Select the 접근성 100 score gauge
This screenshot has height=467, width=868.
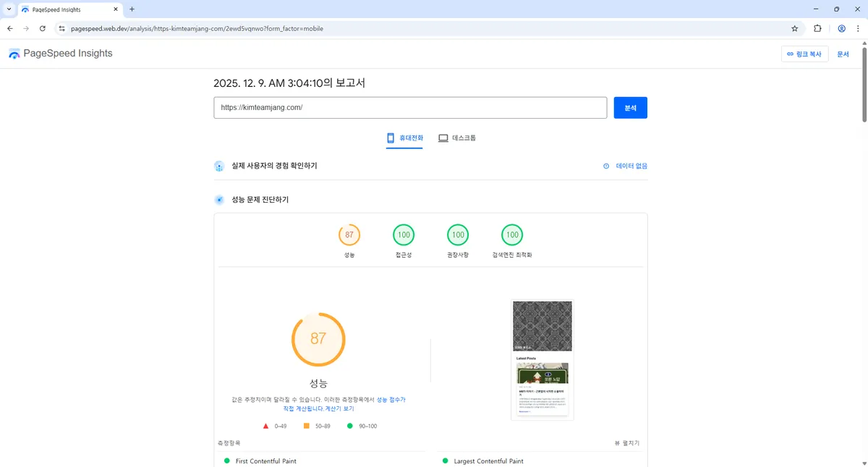404,235
